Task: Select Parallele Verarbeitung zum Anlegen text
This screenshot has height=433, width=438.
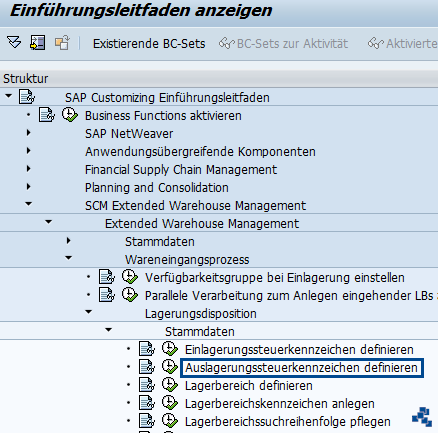Action: pyautogui.click(x=289, y=296)
